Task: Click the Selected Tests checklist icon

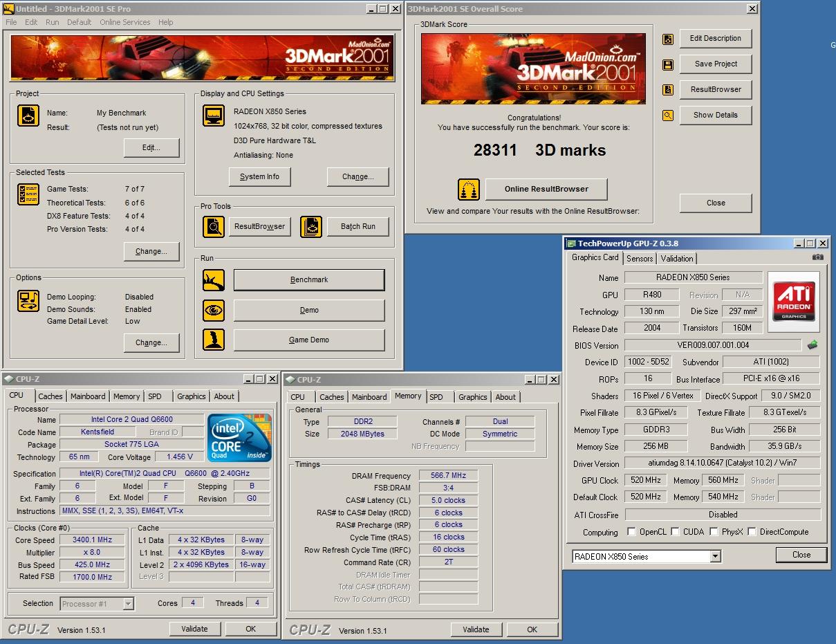Action: (28, 194)
